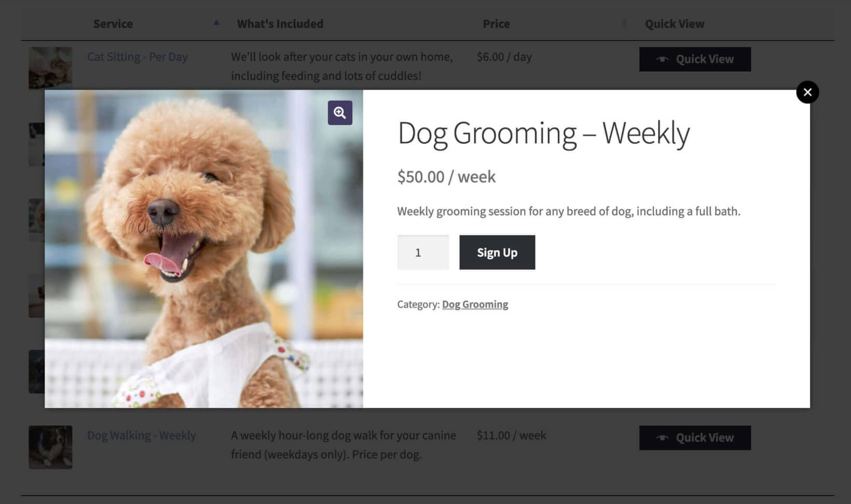Screen dimensions: 851x504
Task: Click the What's Included column header
Action: [x=280, y=24]
